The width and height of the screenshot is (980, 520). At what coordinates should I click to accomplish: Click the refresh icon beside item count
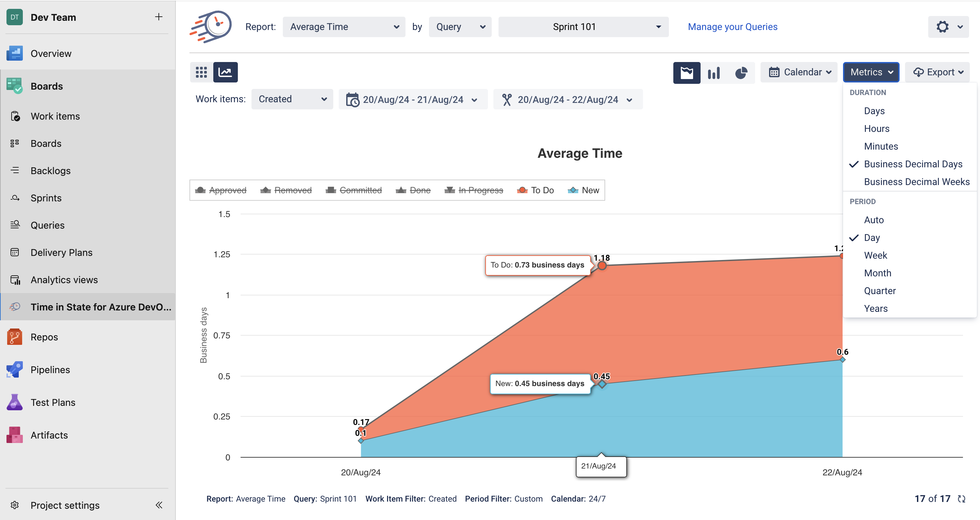(x=961, y=499)
